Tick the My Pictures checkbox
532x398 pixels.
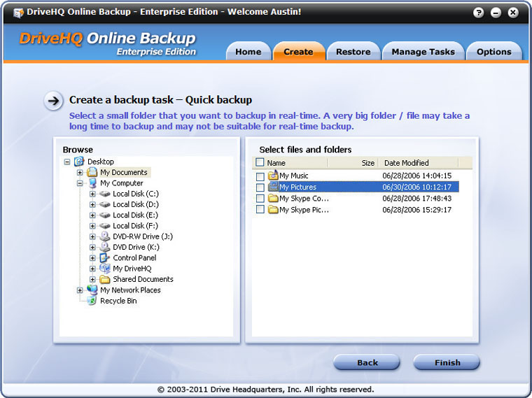[260, 187]
